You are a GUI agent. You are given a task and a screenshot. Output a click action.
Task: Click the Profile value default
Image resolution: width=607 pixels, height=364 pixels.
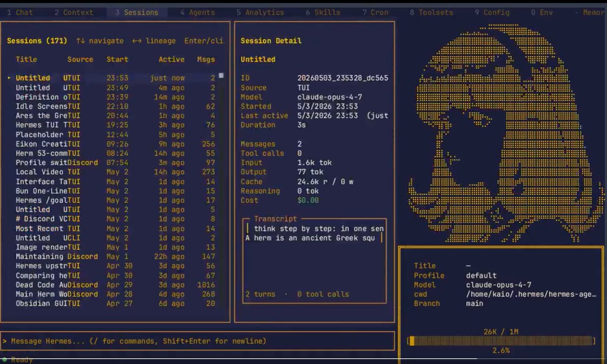click(x=481, y=276)
